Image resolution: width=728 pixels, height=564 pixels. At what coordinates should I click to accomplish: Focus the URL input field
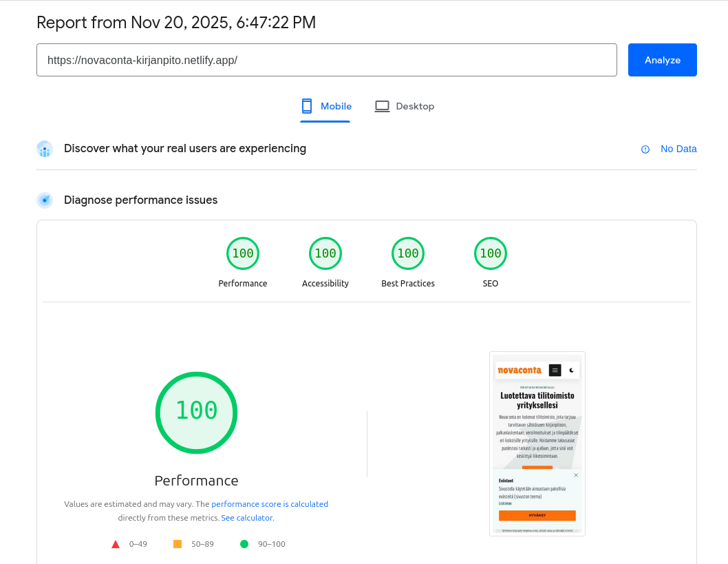click(x=327, y=60)
